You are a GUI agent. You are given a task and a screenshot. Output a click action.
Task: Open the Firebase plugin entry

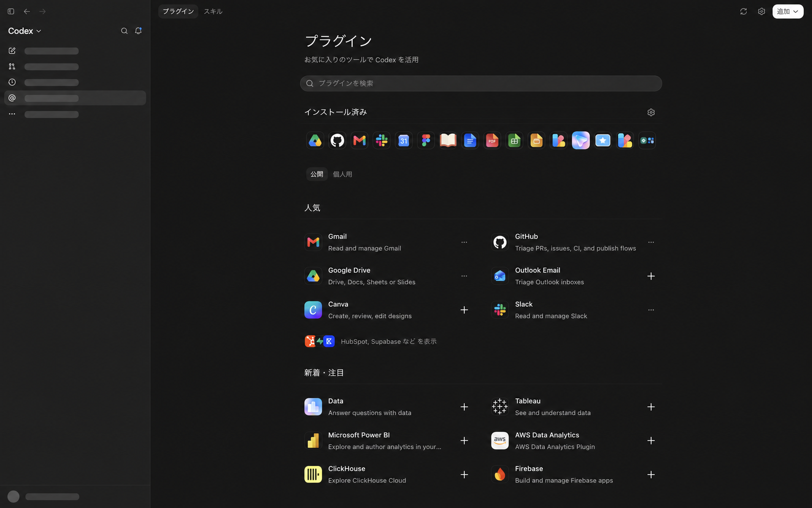tap(574, 475)
